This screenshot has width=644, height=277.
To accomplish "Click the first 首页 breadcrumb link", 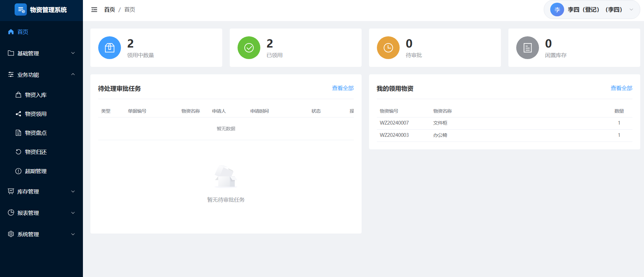I will pyautogui.click(x=109, y=10).
